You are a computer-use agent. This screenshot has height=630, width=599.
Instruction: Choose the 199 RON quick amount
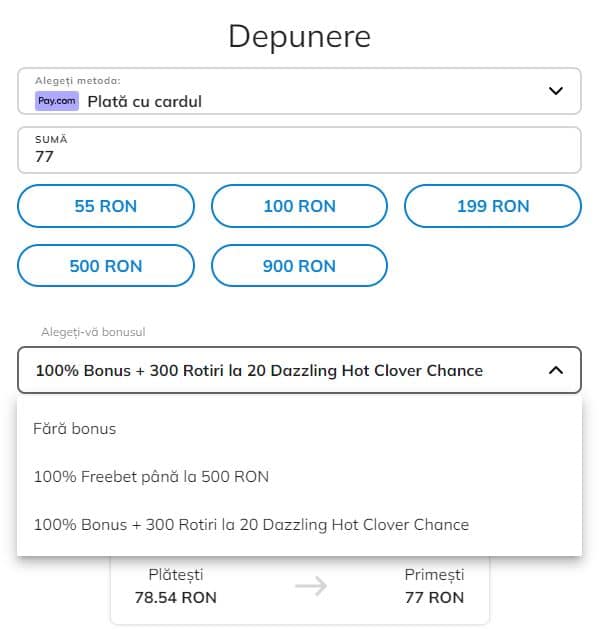tap(493, 206)
